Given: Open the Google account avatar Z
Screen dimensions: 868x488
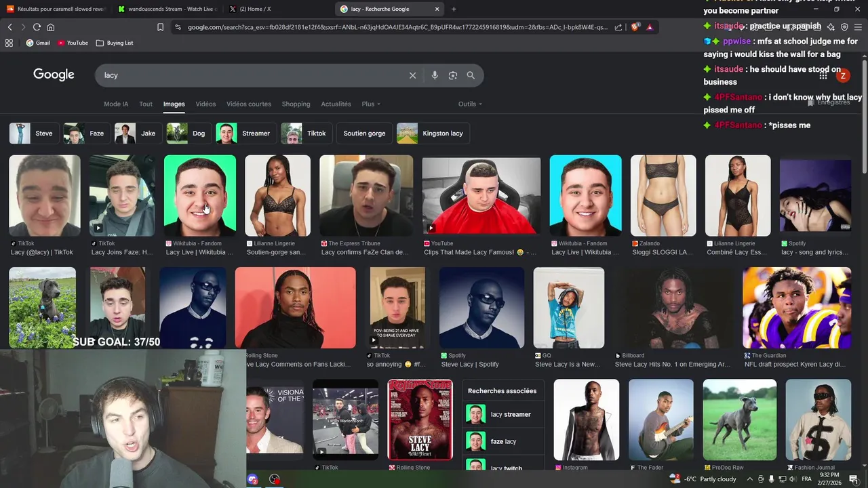Looking at the screenshot, I should point(843,75).
